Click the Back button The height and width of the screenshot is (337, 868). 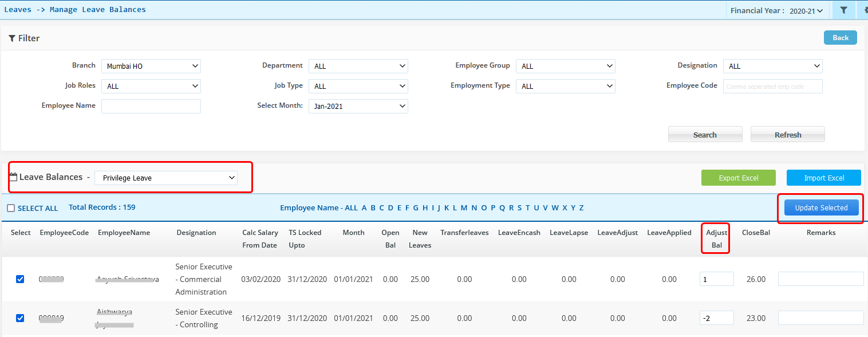click(x=841, y=38)
